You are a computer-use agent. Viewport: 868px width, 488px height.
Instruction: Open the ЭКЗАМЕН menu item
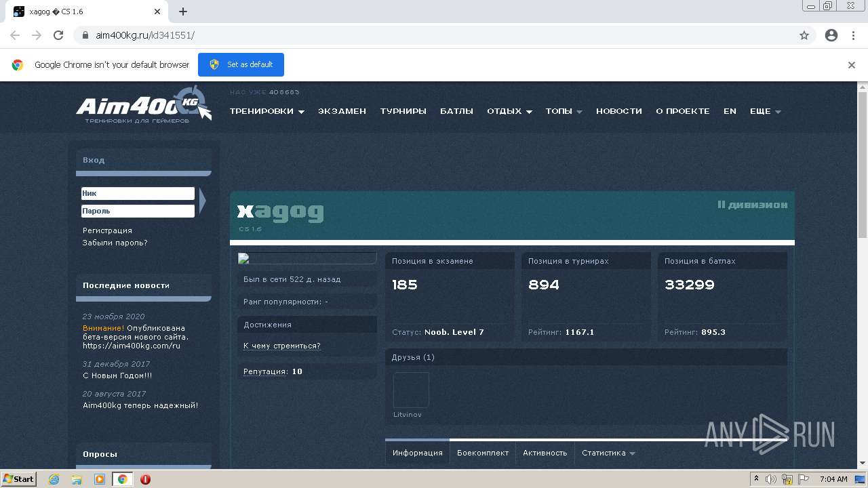[x=342, y=111]
